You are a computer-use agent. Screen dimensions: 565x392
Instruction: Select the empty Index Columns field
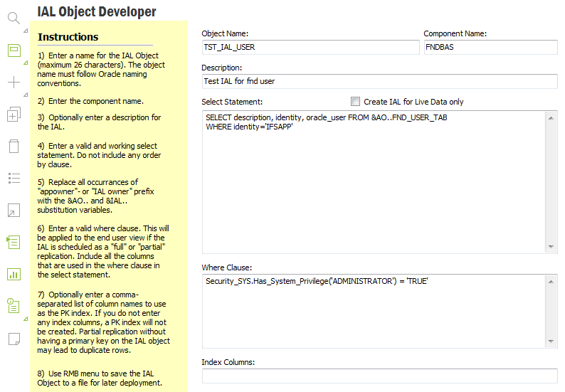coord(379,376)
